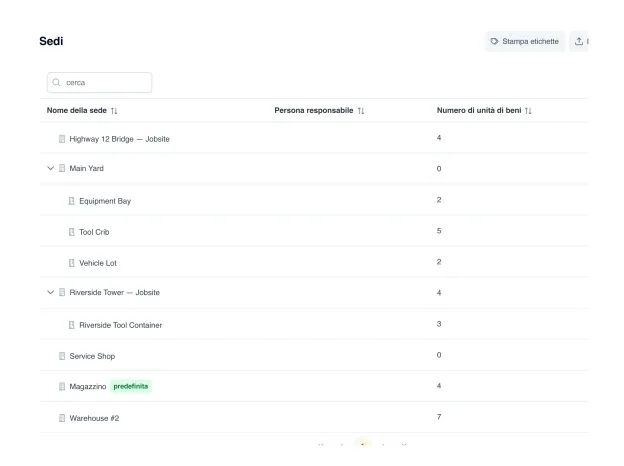Focus the cerca search field

pyautogui.click(x=99, y=82)
